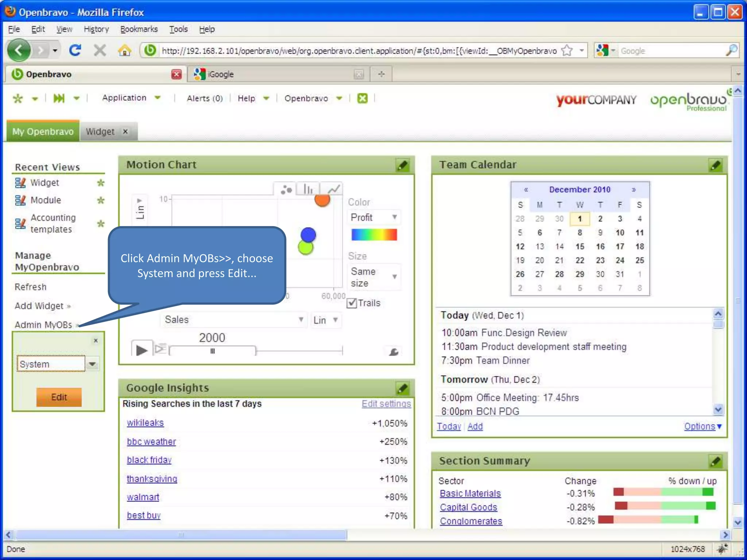Viewport: 747px width, 560px height.
Task: Click Refresh in Manage MyOpenbravo
Action: pos(31,287)
